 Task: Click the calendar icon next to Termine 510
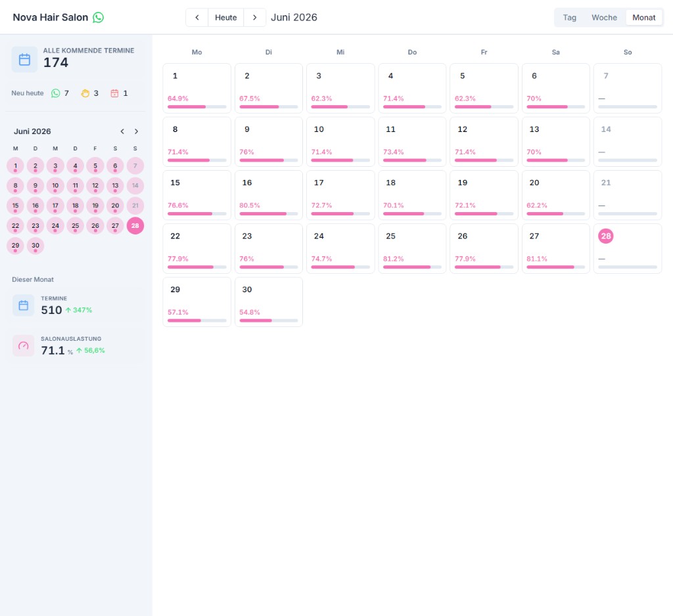(23, 305)
